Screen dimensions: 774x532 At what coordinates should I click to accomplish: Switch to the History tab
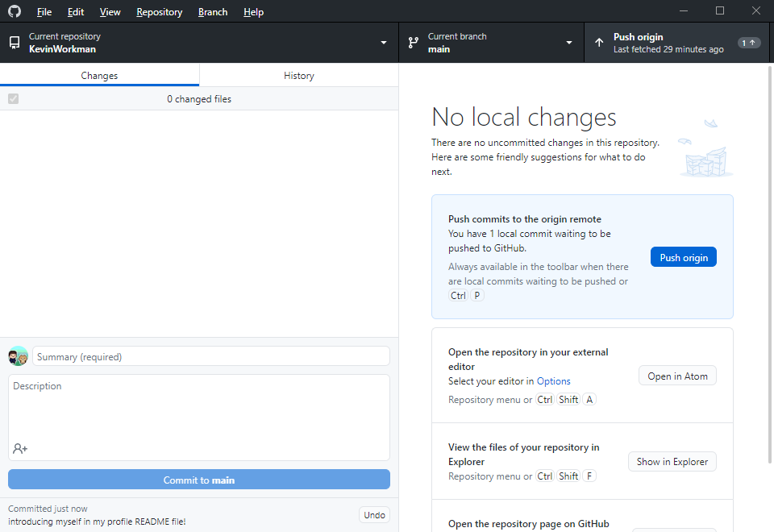click(298, 75)
